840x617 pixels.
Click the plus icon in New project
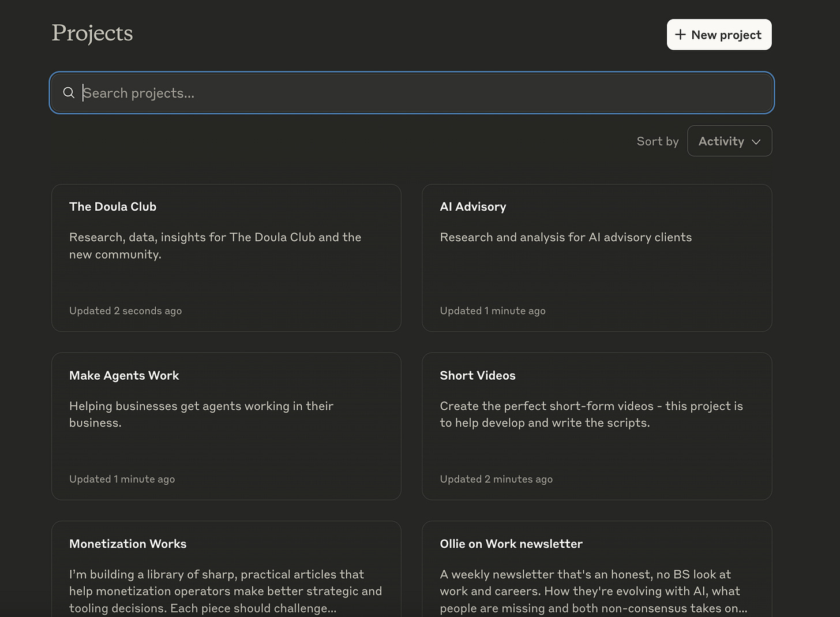pyautogui.click(x=680, y=35)
